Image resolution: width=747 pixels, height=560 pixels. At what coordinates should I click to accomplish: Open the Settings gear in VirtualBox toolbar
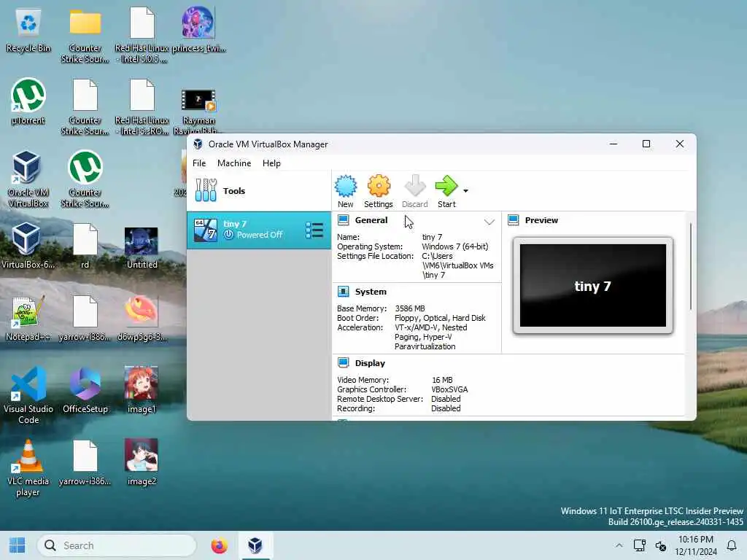pyautogui.click(x=379, y=186)
